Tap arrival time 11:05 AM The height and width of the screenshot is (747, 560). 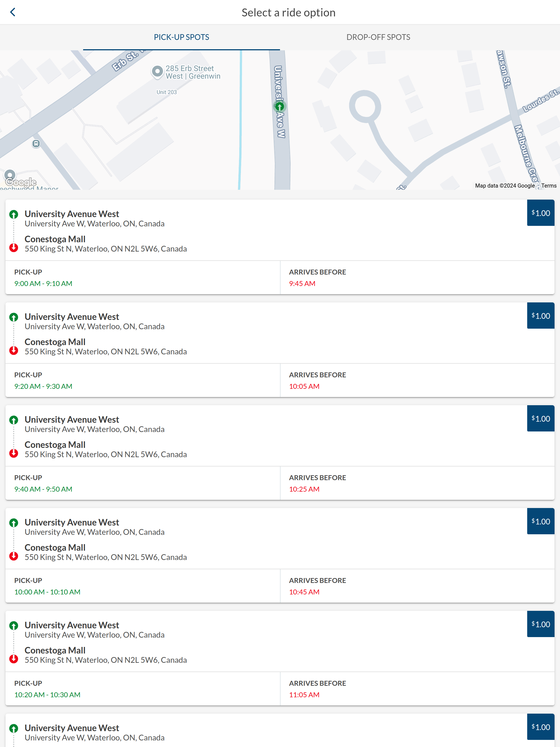[x=304, y=695]
